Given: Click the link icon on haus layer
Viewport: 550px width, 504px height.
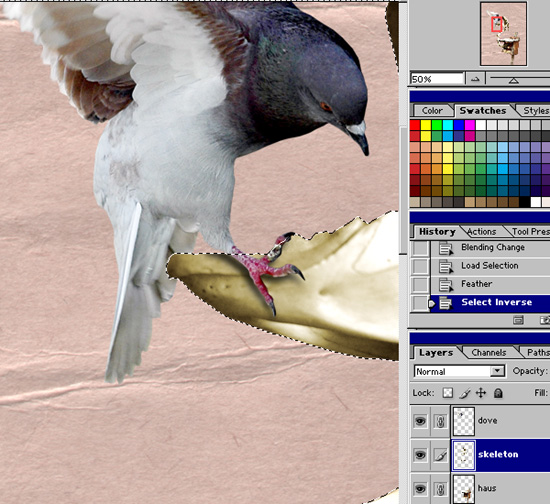Looking at the screenshot, I should pyautogui.click(x=440, y=489).
